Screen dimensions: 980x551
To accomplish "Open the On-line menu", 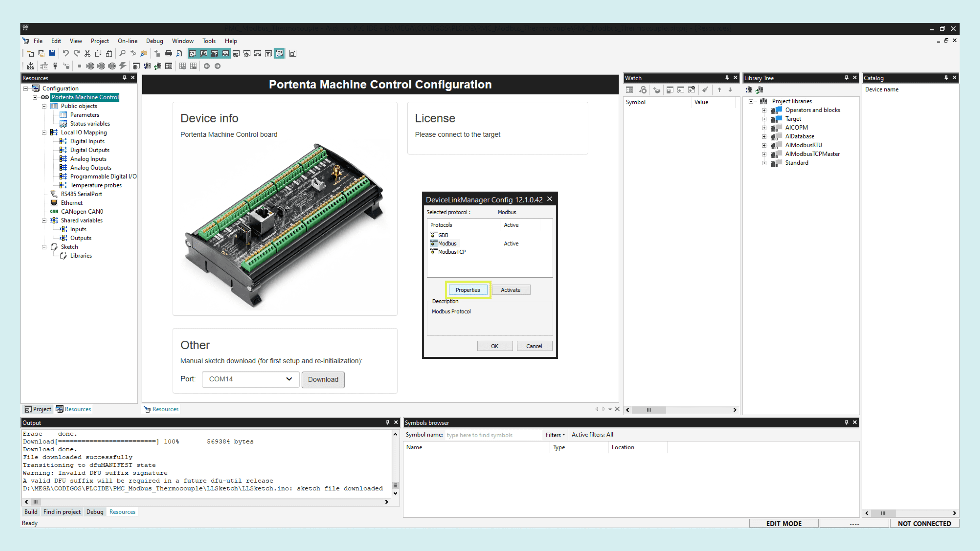I will pos(128,41).
